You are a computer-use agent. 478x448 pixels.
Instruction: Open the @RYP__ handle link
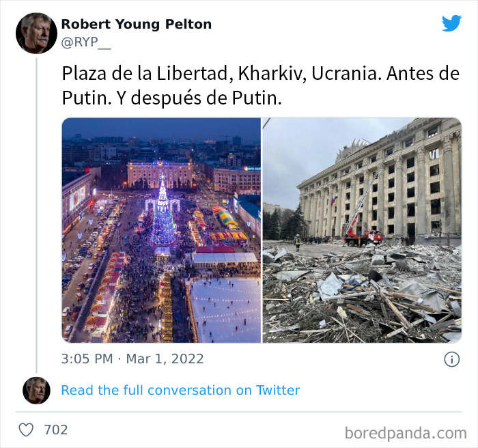coord(86,42)
